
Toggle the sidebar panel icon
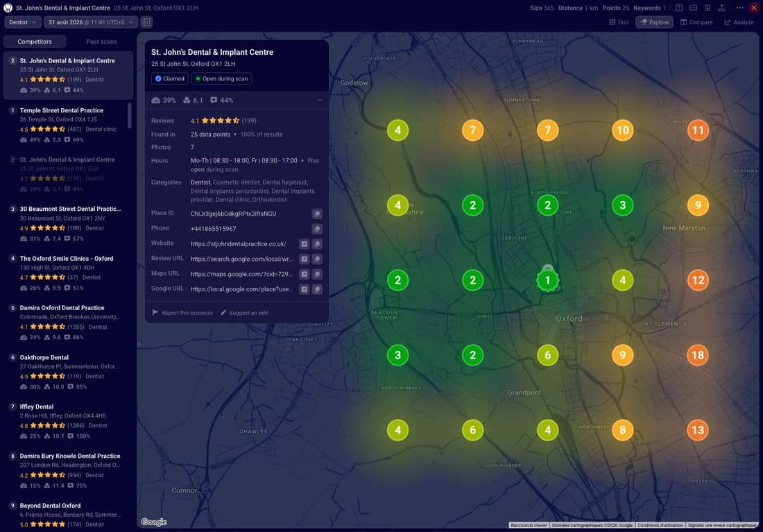coord(146,22)
